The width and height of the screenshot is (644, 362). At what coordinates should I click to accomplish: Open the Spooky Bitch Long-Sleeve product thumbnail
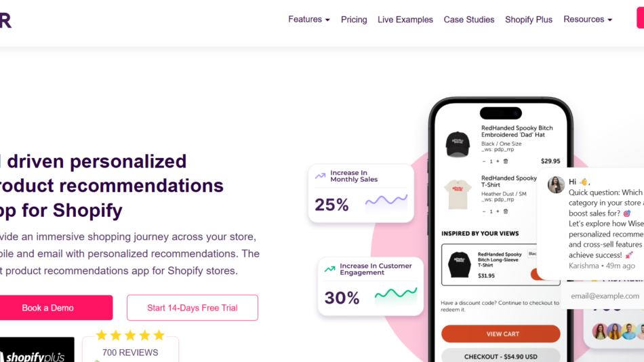(x=460, y=264)
